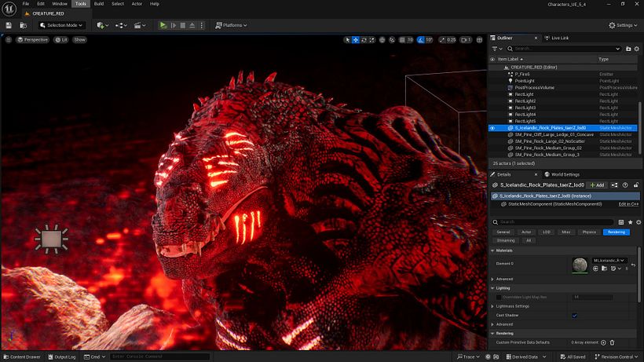Select SM_Pine_Rock_Large_02_NoScatter in Outliner
The image size is (644, 362).
pyautogui.click(x=550, y=141)
